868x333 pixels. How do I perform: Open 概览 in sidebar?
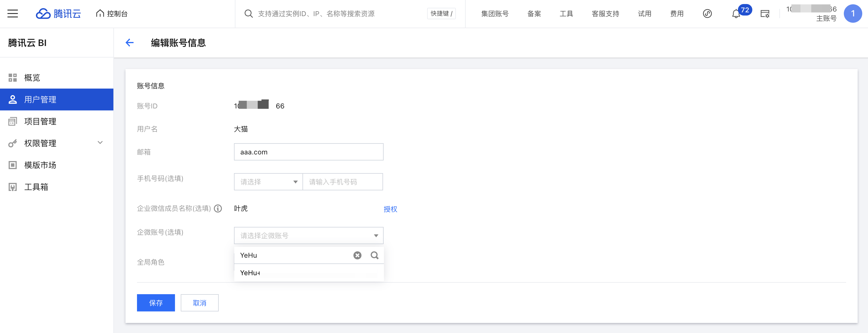32,78
